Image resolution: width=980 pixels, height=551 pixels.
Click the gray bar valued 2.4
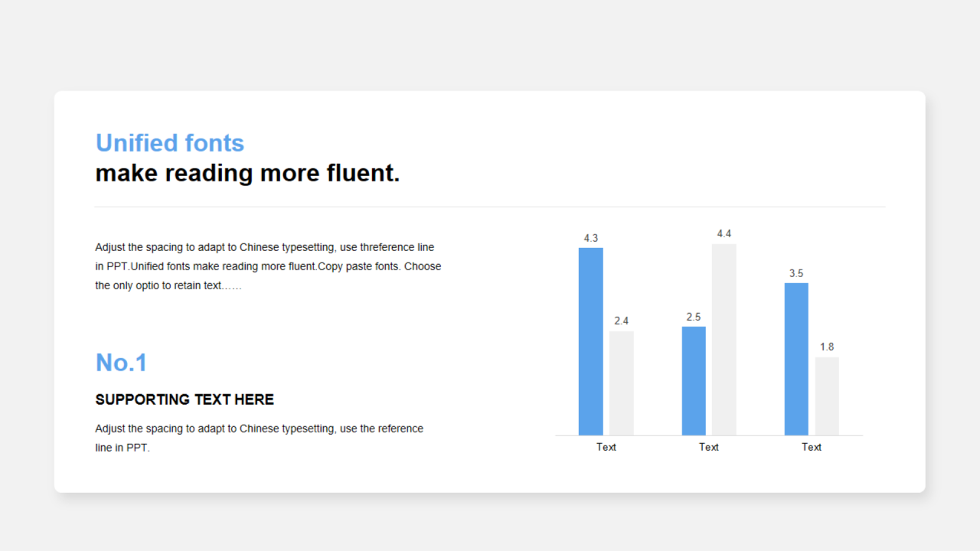click(621, 383)
